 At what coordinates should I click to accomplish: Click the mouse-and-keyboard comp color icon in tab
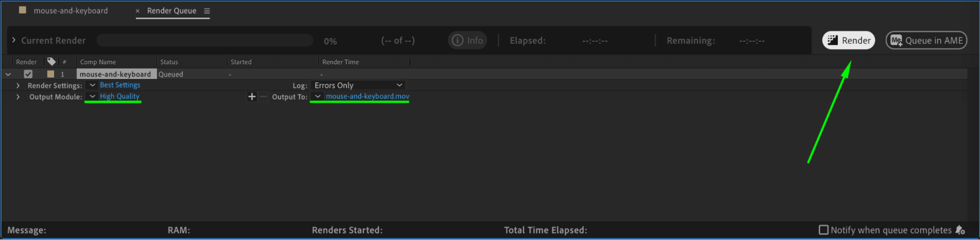click(23, 10)
